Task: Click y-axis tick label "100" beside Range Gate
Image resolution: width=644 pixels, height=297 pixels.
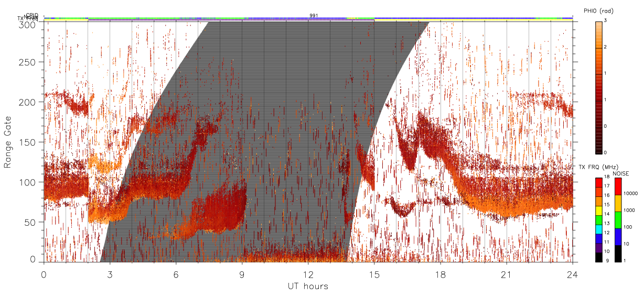Action: click(27, 182)
